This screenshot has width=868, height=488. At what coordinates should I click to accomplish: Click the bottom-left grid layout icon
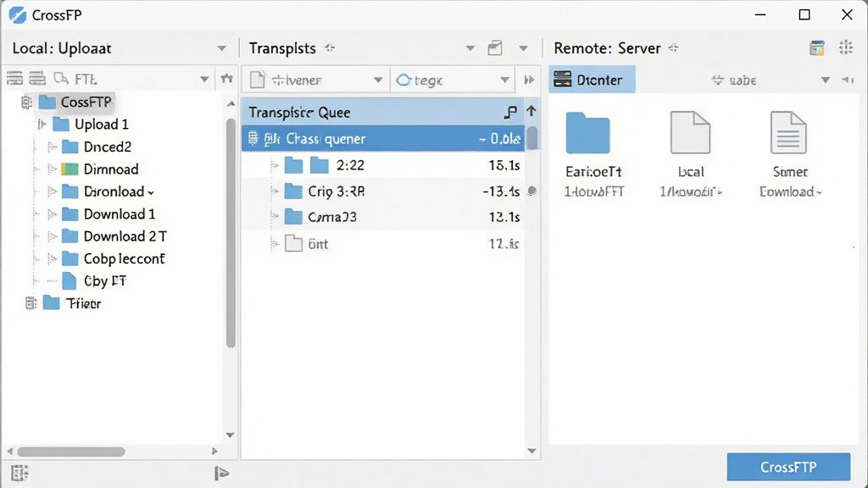tap(19, 473)
